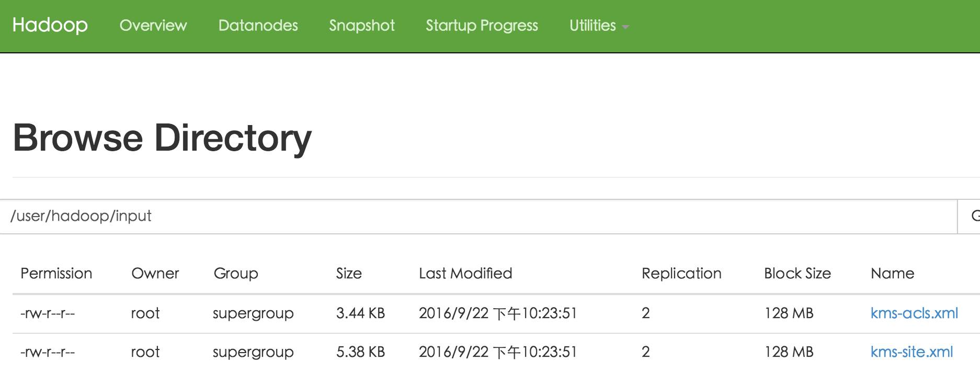The height and width of the screenshot is (384, 980).
Task: Open the kms-site.xml file link
Action: [x=911, y=352]
